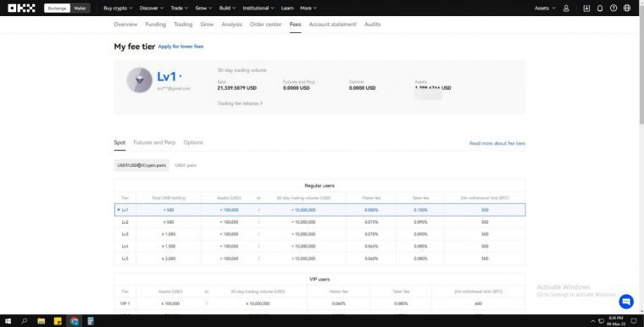Open the support chat bubble

[626, 302]
